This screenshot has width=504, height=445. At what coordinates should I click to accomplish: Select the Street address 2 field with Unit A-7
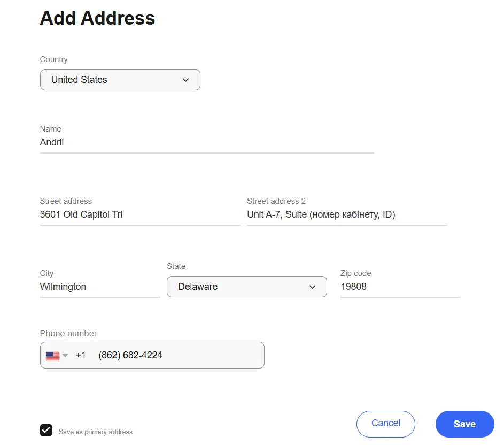coord(346,215)
